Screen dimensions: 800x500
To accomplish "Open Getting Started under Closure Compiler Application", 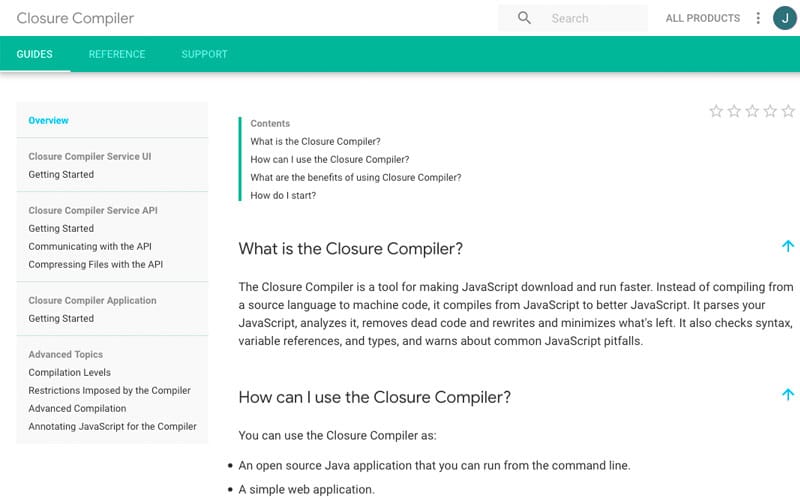I will pyautogui.click(x=61, y=318).
